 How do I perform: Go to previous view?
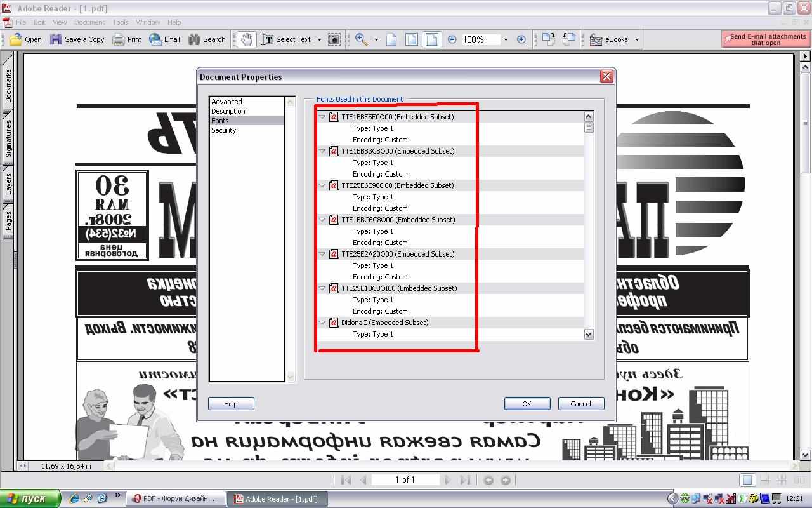[x=488, y=480]
